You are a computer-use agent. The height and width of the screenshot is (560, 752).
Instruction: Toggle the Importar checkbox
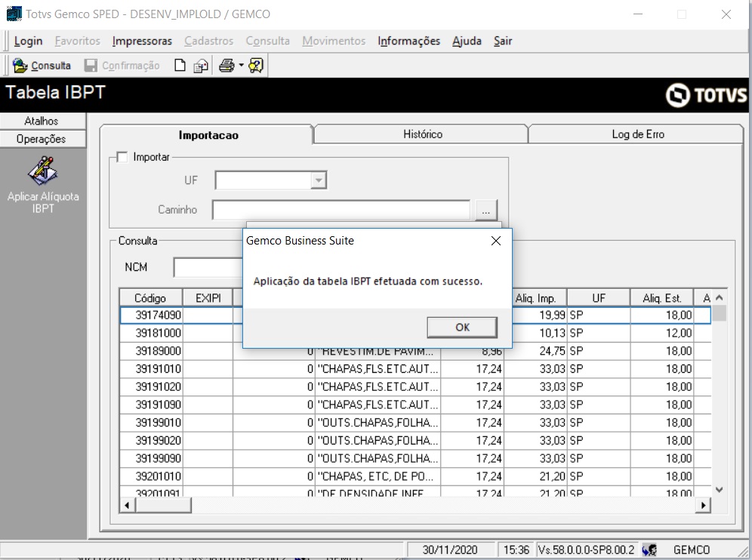[122, 157]
